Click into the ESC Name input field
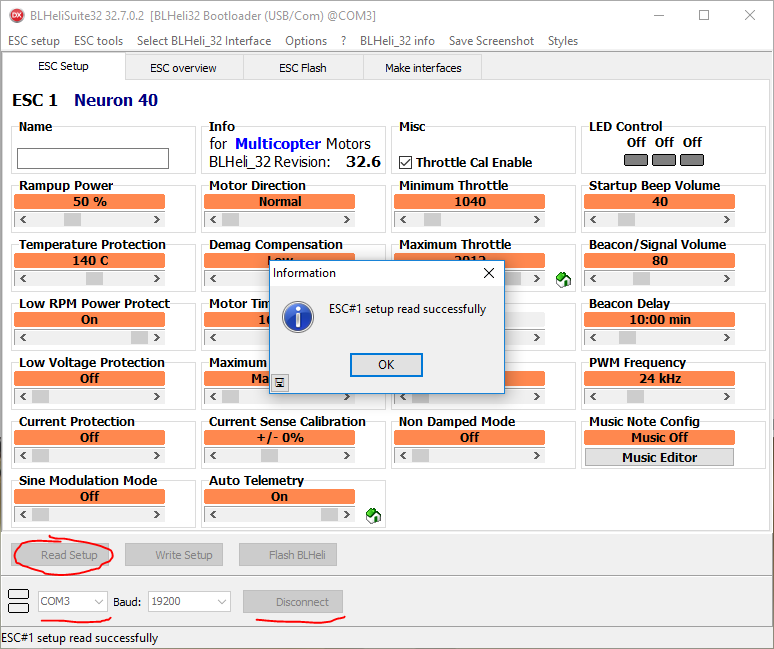Image resolution: width=774 pixels, height=649 pixels. coord(93,158)
